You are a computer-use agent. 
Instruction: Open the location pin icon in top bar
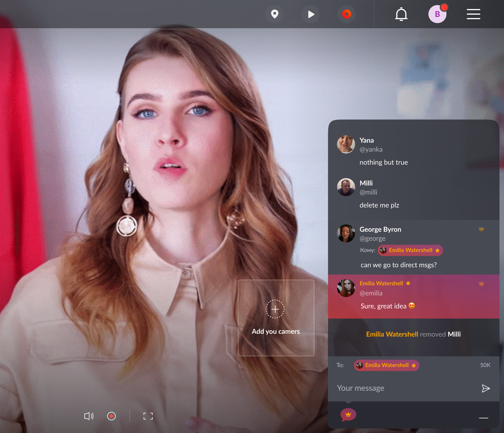pos(275,14)
